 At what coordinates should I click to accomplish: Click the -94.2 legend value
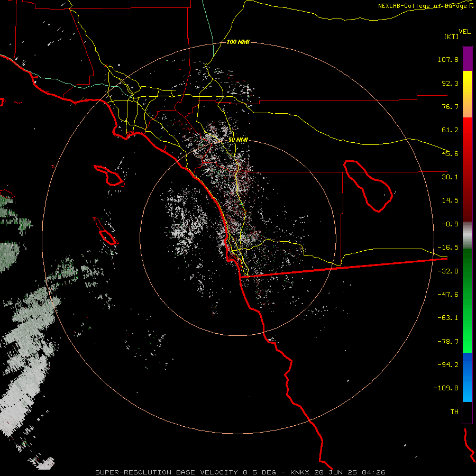pyautogui.click(x=448, y=364)
